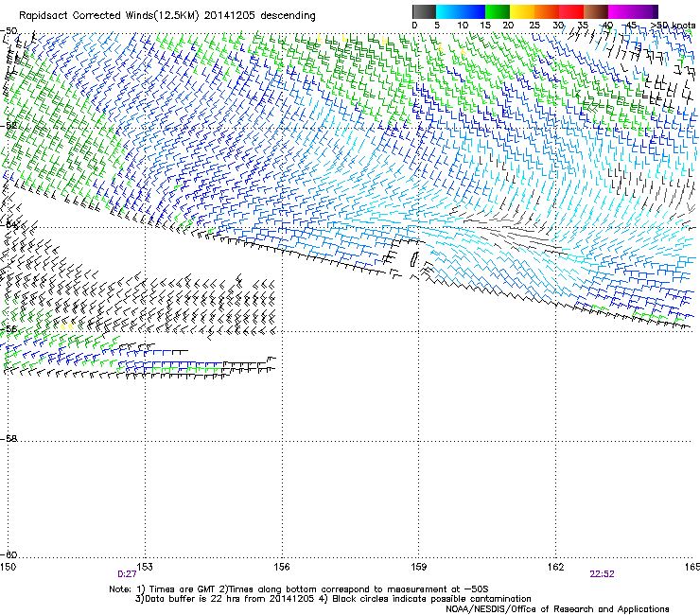Click the green 15-20 knots color swatch
The height and width of the screenshot is (615, 700).
(498, 11)
